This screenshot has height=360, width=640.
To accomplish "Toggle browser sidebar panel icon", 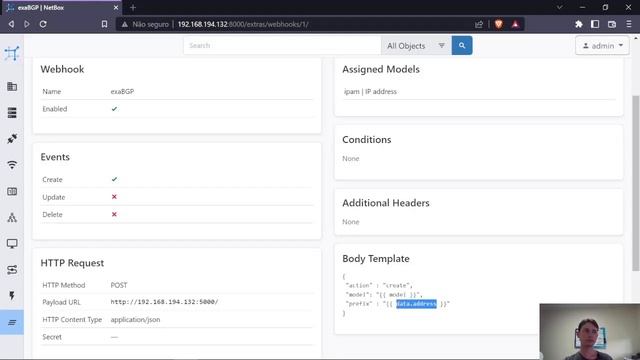I will [x=595, y=24].
